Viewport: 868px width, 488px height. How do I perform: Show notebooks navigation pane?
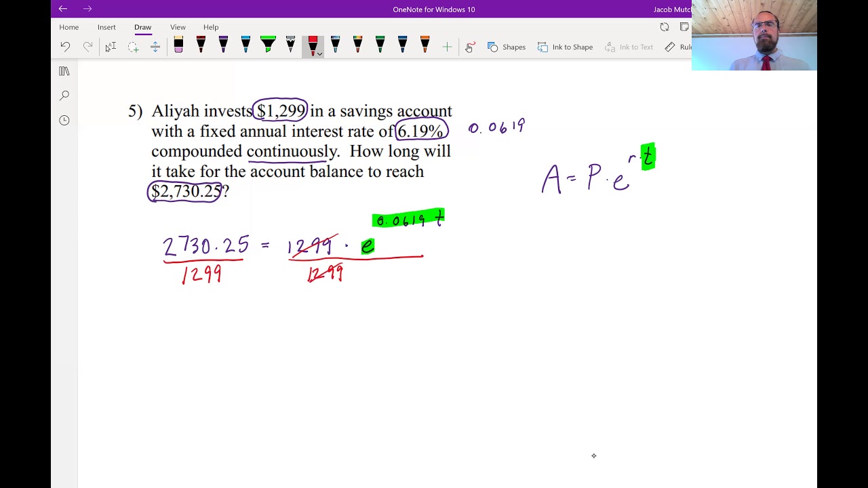pos(64,71)
